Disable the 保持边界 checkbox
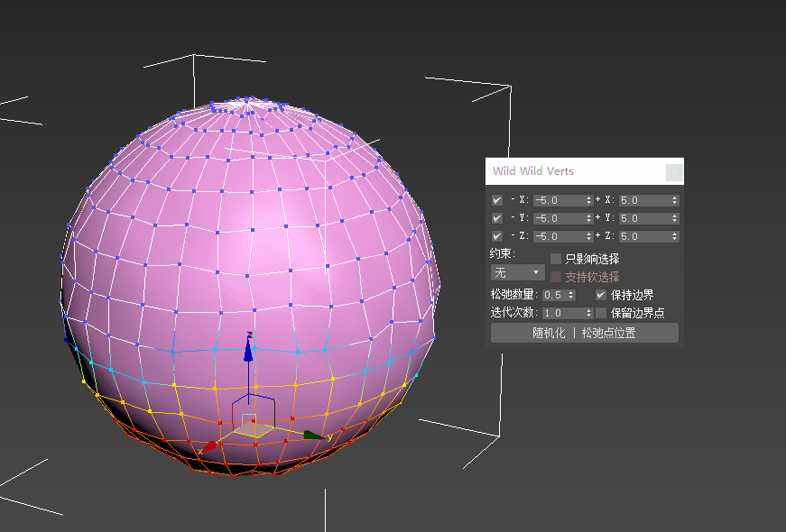 [x=601, y=295]
